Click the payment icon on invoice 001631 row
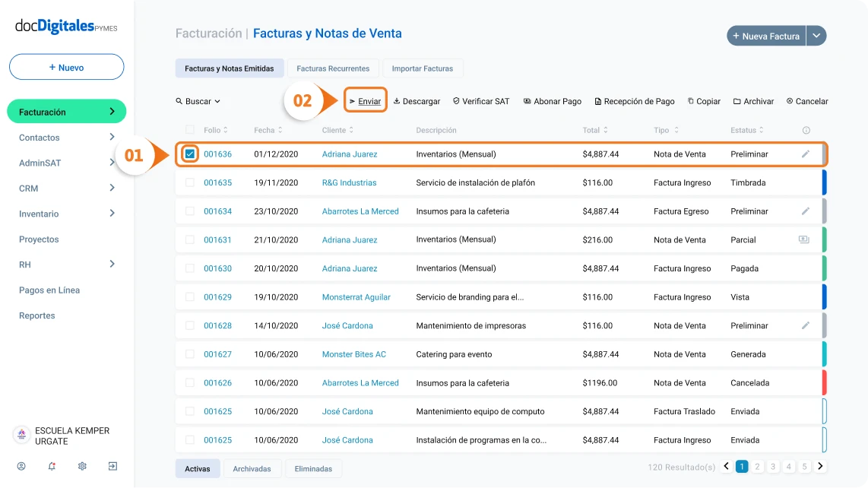The image size is (868, 488). [x=804, y=239]
